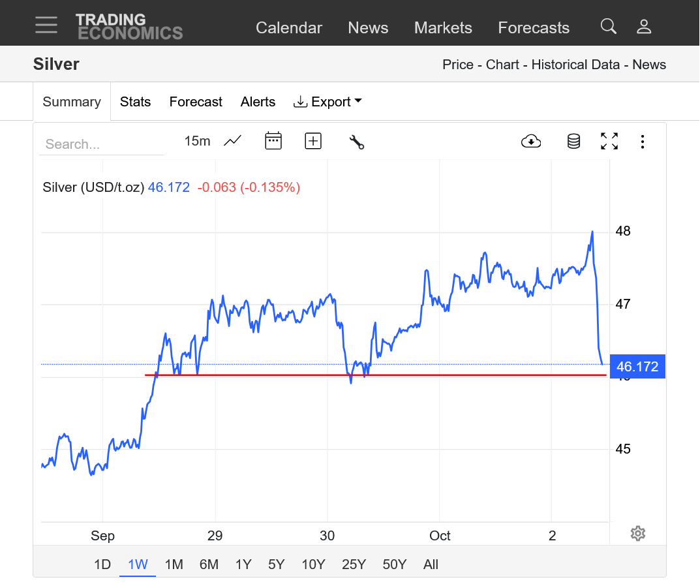Switch to the Stats tab
The width and height of the screenshot is (700, 588).
click(x=135, y=102)
